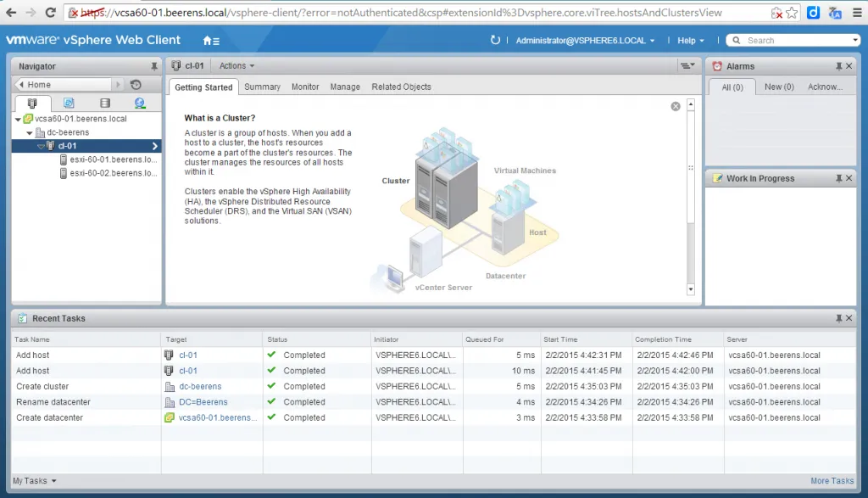Collapse the dc-beerens datacenter node
Image resolution: width=868 pixels, height=498 pixels.
30,133
